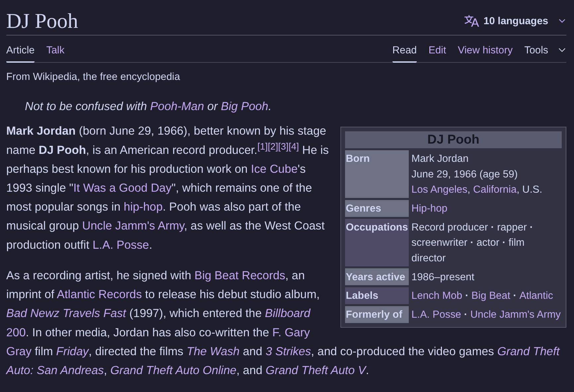Open the Ice Cube article link

click(x=274, y=169)
